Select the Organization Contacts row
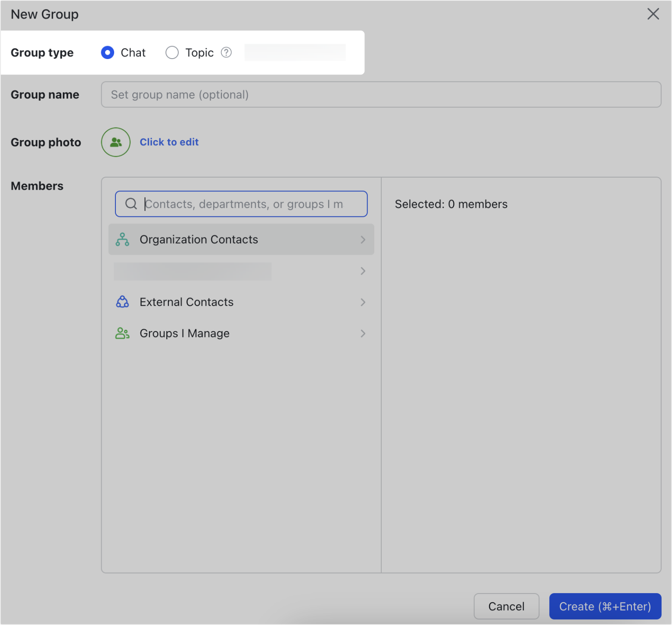 (241, 239)
